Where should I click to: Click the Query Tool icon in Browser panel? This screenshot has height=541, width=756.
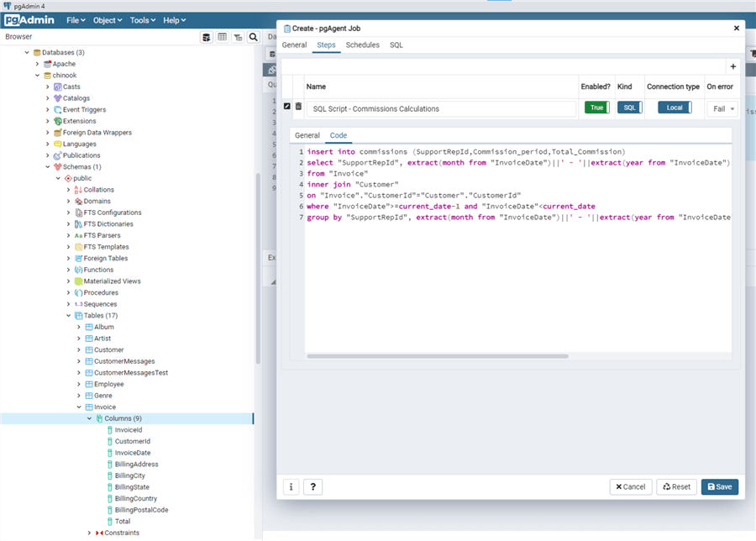[207, 37]
